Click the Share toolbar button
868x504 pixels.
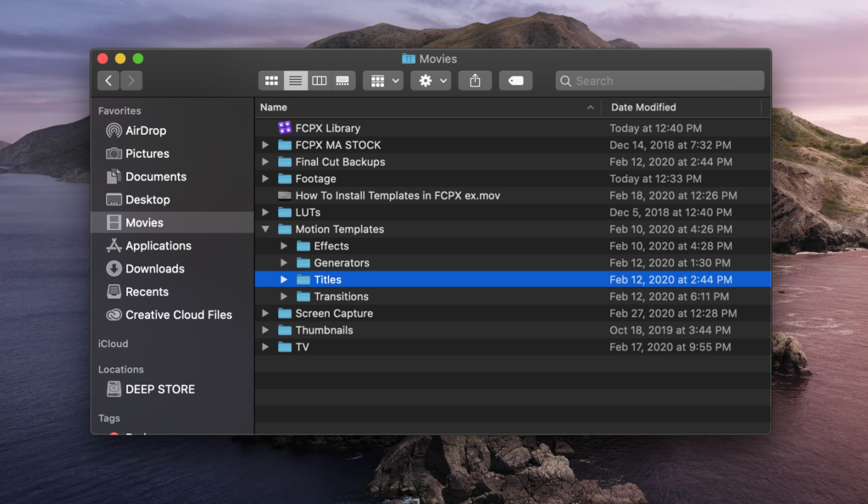(x=475, y=81)
